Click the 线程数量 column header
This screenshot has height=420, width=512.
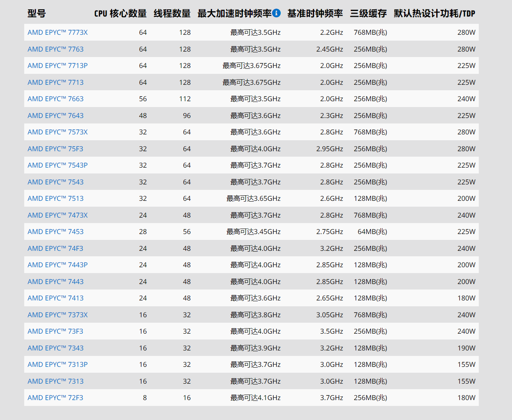click(172, 13)
